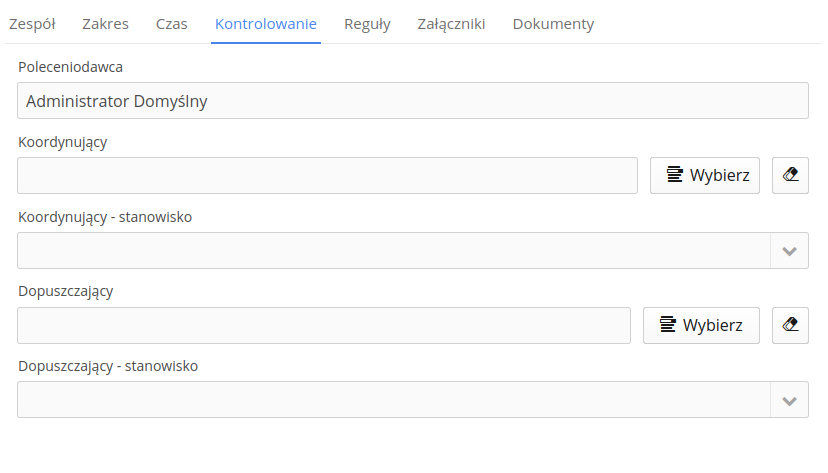Open the Dopuszczający - stanowisko combo box
This screenshot has height=473, width=828.
coord(412,400)
